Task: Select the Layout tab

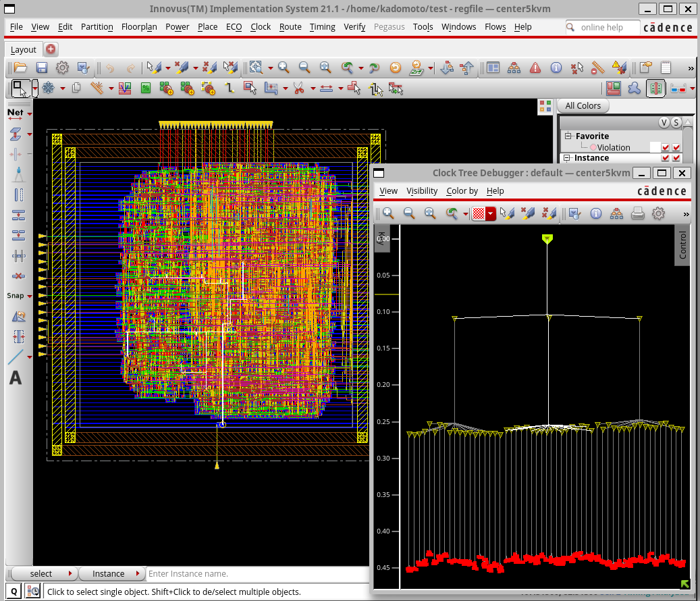Action: click(23, 49)
